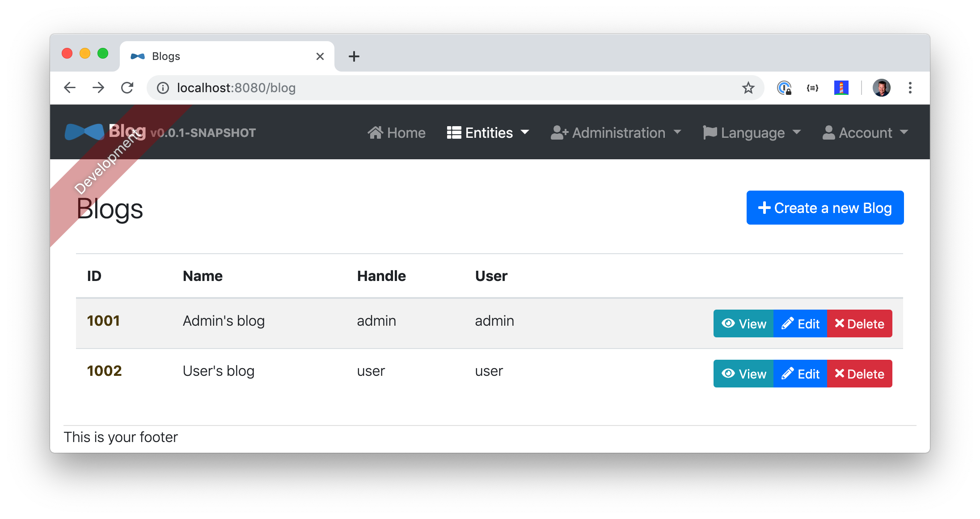Image resolution: width=980 pixels, height=519 pixels.
Task: Click the password manager extension icon
Action: point(784,88)
